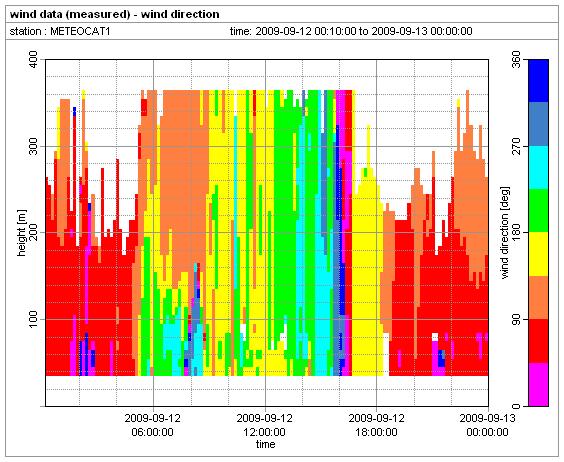Viewport: 564px width, 462px height.
Task: Click the yellow segment of the colorbar
Action: pos(538,254)
